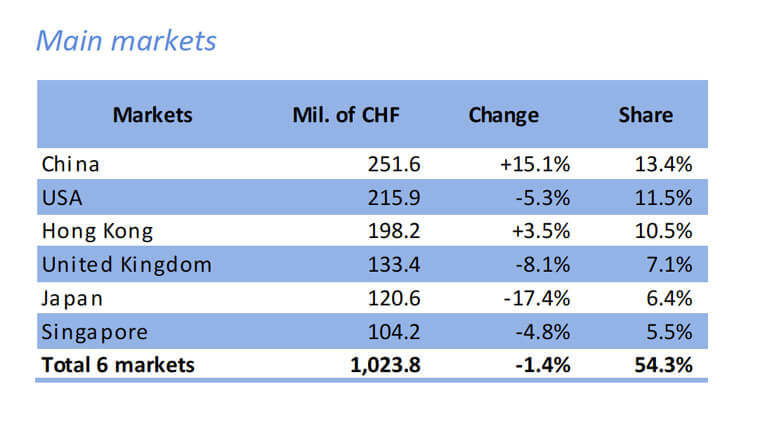Select the Change column header
760x443 pixels.
[503, 114]
